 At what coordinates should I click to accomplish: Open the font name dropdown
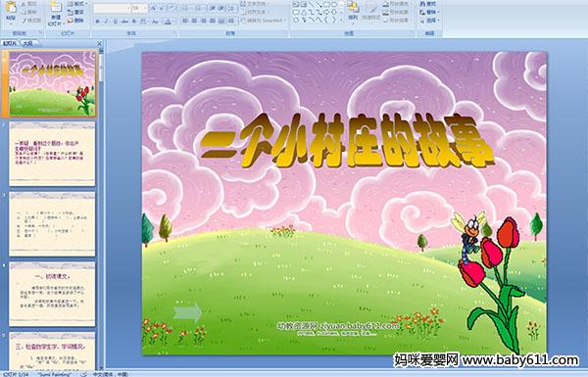point(112,8)
